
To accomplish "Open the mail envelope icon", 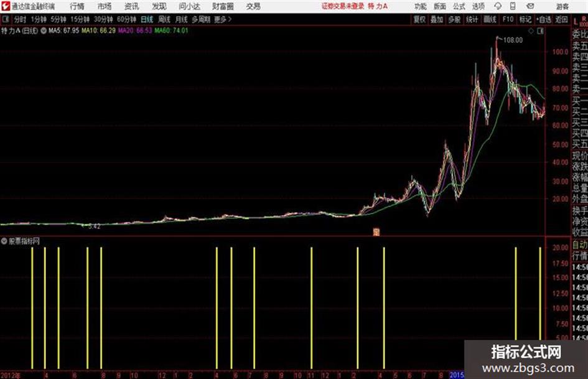I will (x=530, y=6).
